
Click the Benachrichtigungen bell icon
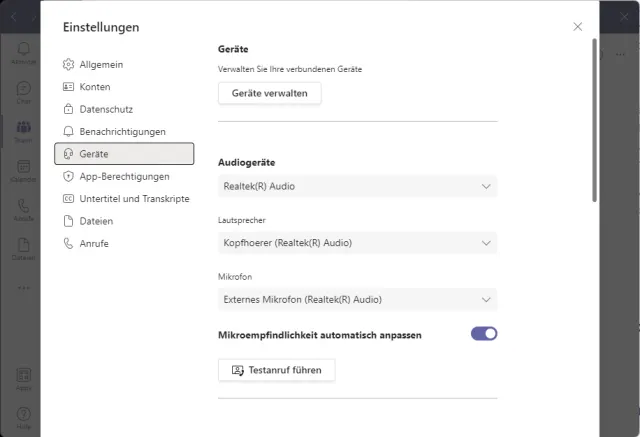[69, 131]
